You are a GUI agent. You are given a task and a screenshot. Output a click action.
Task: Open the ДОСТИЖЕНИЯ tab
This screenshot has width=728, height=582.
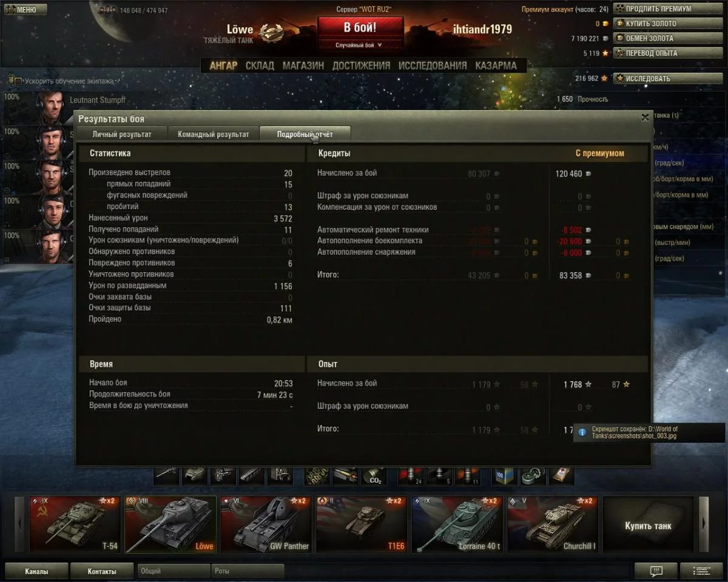click(361, 65)
